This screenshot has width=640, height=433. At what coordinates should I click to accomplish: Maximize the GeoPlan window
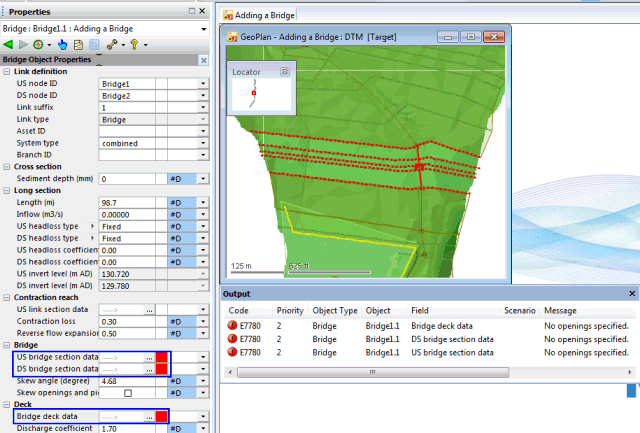(x=471, y=37)
